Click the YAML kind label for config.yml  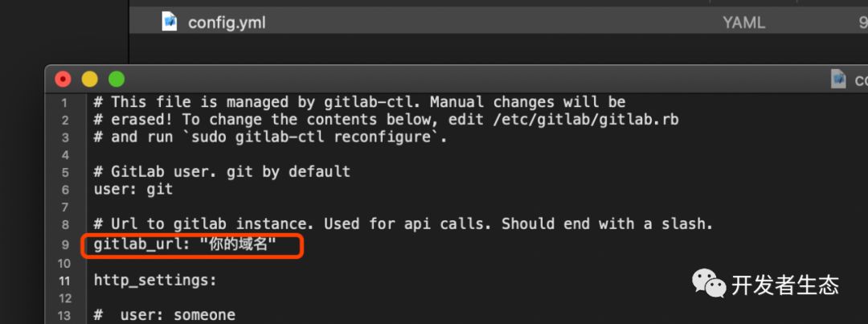tap(743, 23)
